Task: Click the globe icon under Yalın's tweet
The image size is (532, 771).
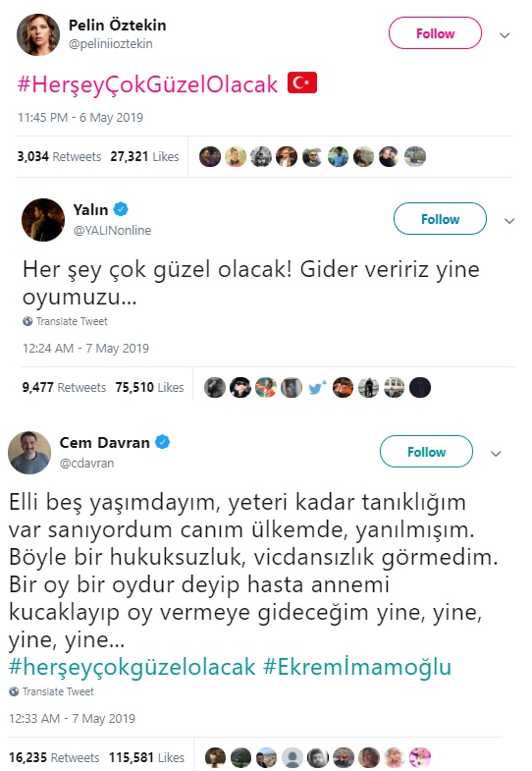Action: tap(27, 321)
